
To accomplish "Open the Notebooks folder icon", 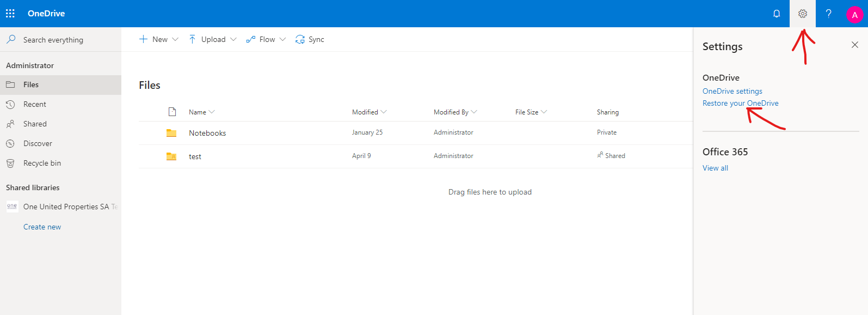I will pos(171,133).
